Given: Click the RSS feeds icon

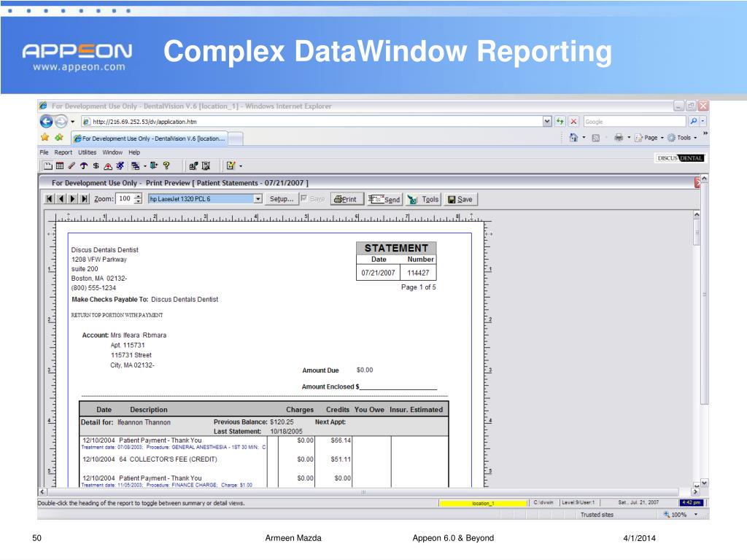Looking at the screenshot, I should click(595, 138).
